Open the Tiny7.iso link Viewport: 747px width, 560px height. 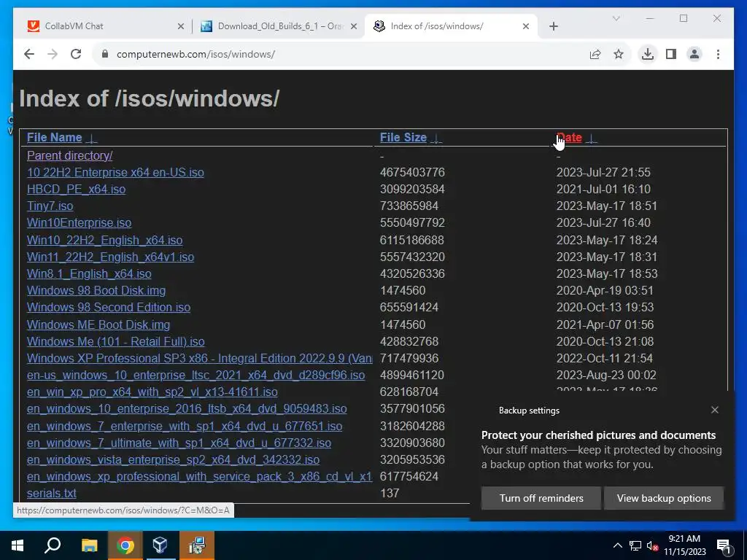[50, 206]
